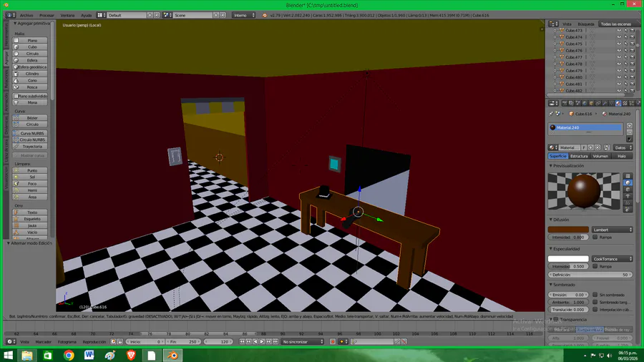Open the Windows Start menu
Screen dimensions: 644x362
8,355
